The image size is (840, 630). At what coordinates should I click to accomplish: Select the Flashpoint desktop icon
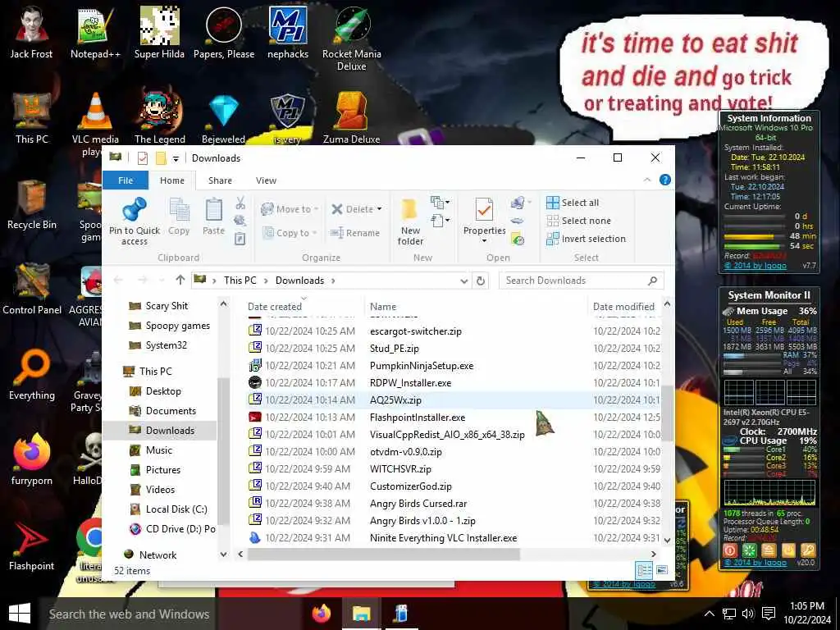click(32, 546)
